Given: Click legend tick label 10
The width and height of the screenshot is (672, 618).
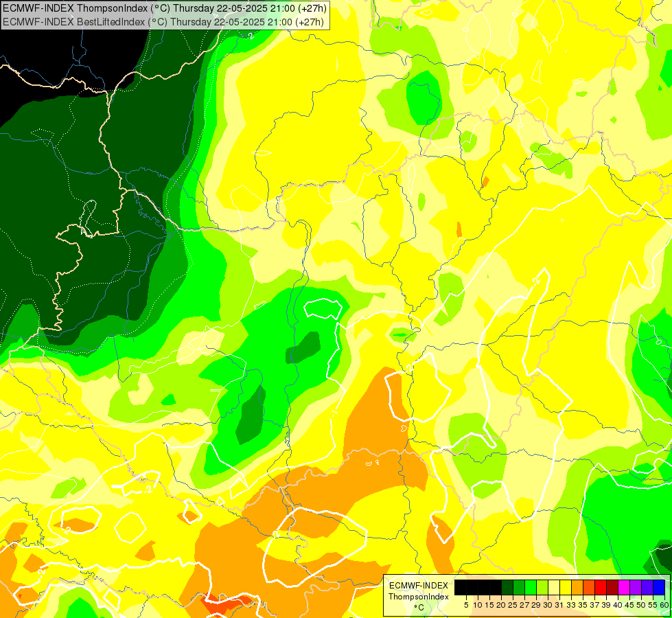Looking at the screenshot, I should coord(478,605).
